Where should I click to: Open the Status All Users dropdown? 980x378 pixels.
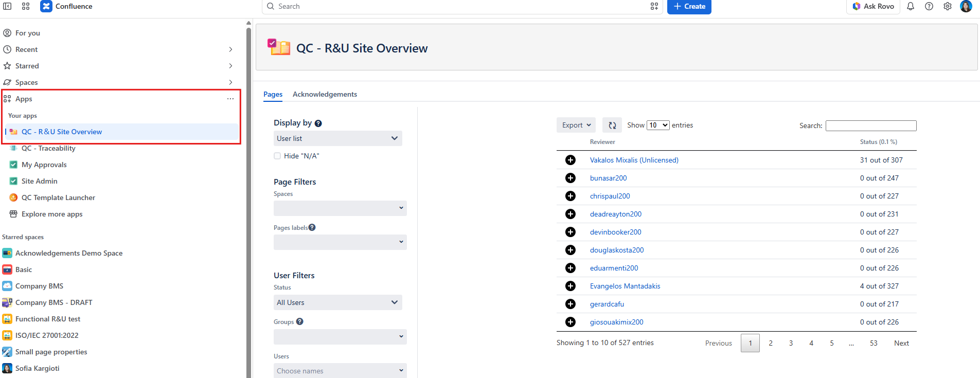[x=337, y=302]
